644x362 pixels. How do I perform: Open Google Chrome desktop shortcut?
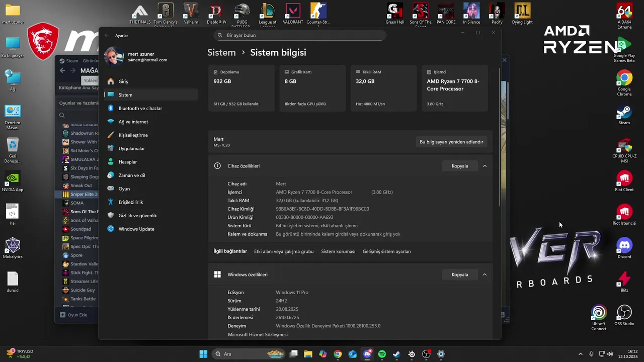pyautogui.click(x=624, y=83)
